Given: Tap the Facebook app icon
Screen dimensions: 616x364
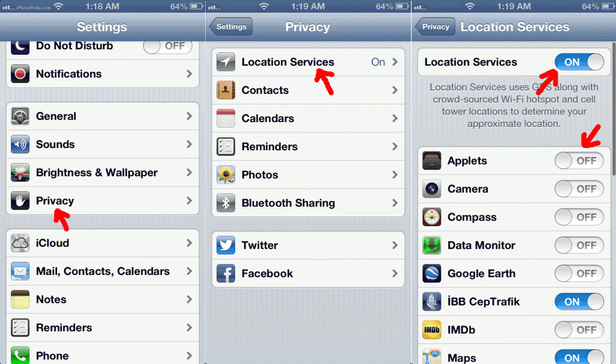Looking at the screenshot, I should pyautogui.click(x=226, y=274).
